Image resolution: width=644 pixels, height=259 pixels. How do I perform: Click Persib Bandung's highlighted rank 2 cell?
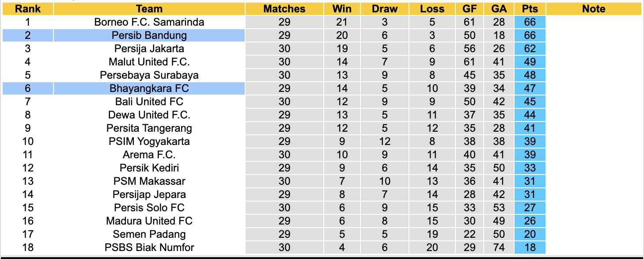click(27, 35)
